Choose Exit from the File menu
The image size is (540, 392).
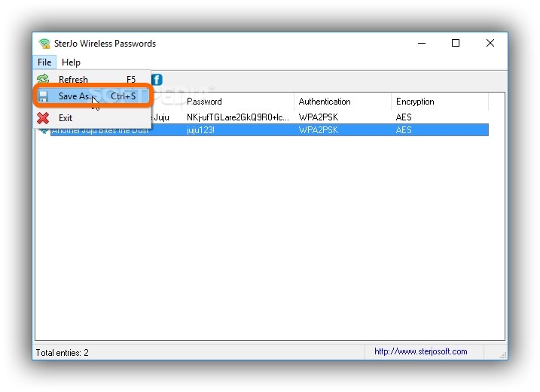coord(93,118)
